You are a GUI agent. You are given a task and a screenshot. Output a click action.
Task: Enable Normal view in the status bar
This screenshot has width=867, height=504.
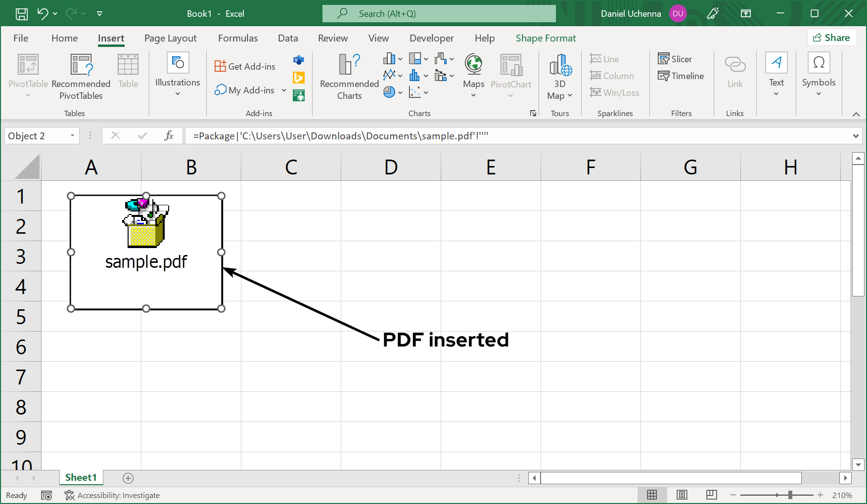(x=652, y=495)
